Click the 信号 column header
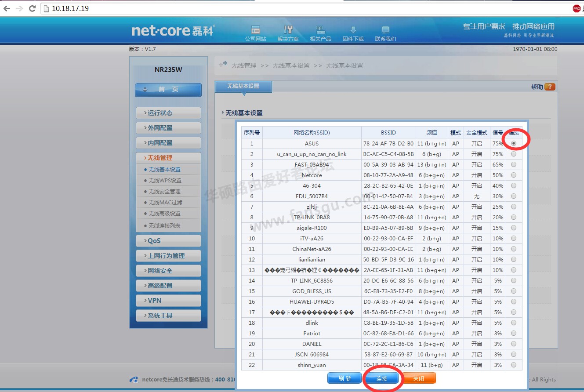 coord(498,132)
